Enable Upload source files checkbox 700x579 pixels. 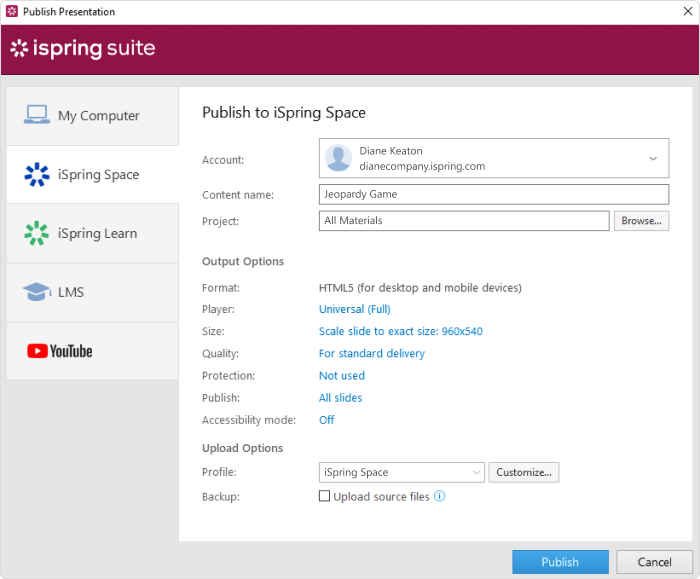tap(325, 496)
